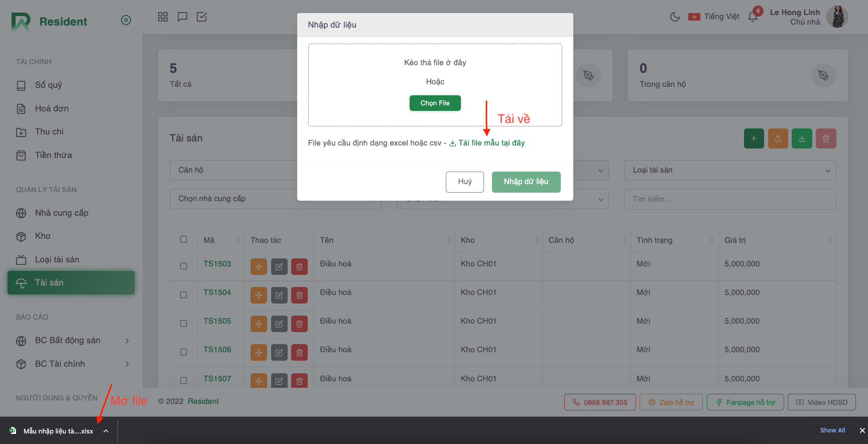868x444 pixels.
Task: Open the Loại tài sản dropdown
Action: pos(730,171)
